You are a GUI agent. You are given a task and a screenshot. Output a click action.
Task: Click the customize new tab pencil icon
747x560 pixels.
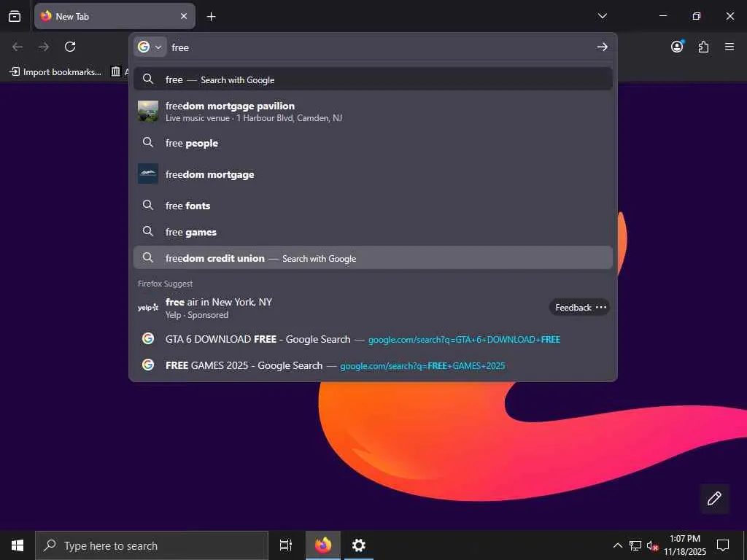pos(714,498)
